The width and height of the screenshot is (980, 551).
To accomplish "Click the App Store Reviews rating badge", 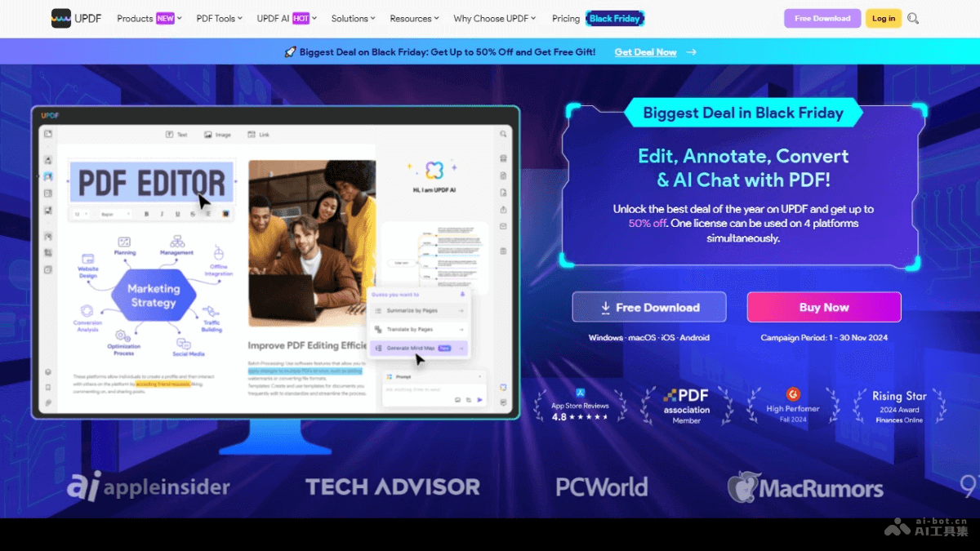I will coord(580,406).
